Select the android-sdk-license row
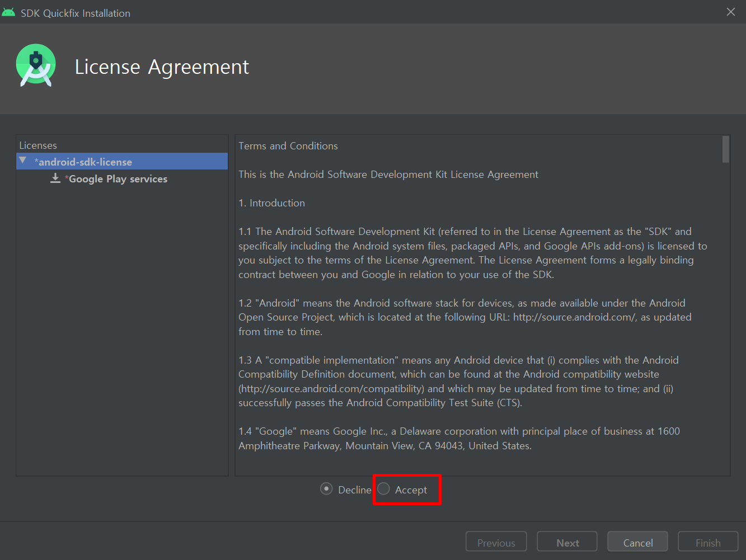Viewport: 746px width, 560px height. tap(122, 162)
